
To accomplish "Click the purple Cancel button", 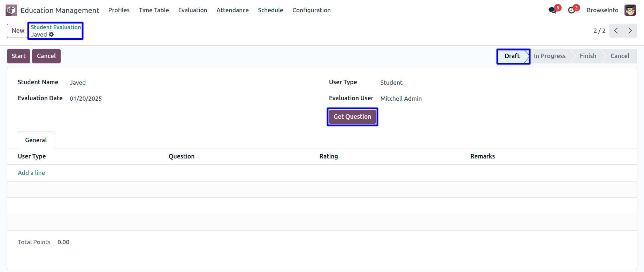I will [46, 56].
